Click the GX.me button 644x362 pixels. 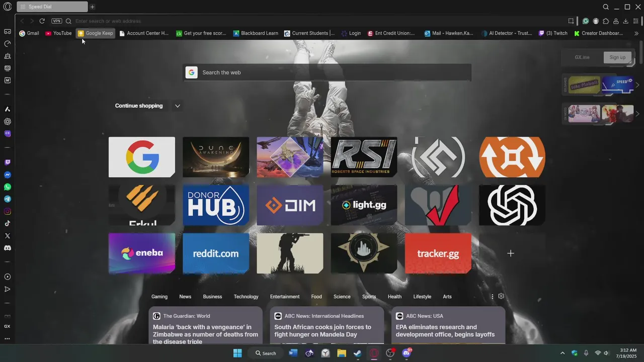pos(582,57)
